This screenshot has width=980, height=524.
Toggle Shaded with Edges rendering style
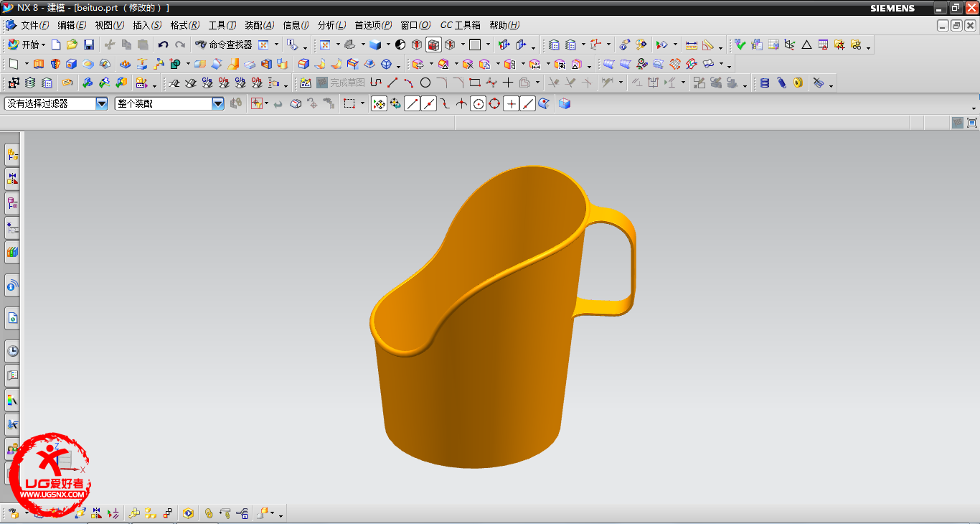[433, 45]
